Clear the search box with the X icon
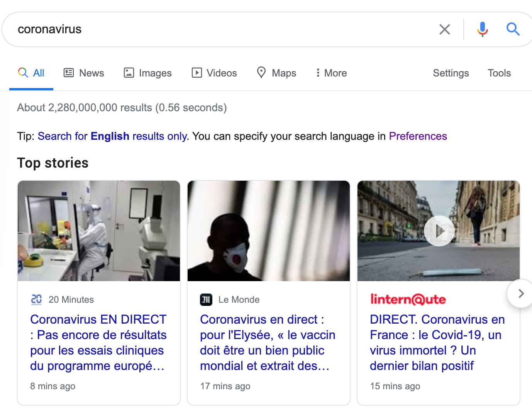 point(444,29)
